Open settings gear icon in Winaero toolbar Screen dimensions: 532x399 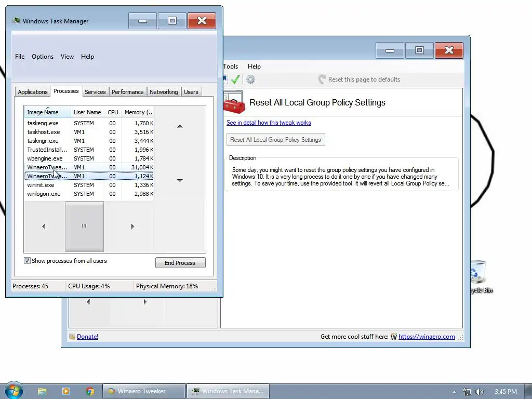tap(250, 79)
